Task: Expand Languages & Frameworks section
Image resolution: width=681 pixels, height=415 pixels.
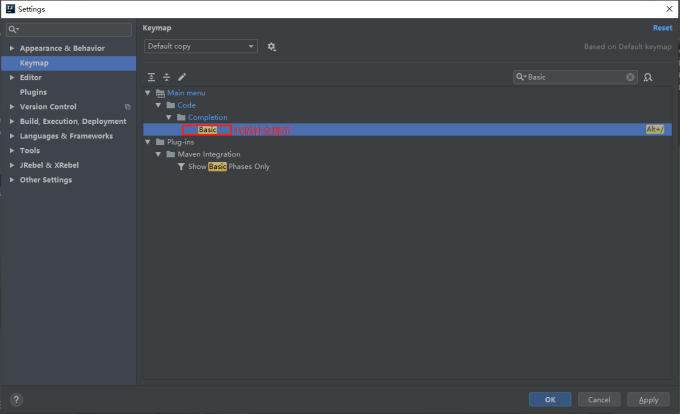Action: tap(12, 136)
